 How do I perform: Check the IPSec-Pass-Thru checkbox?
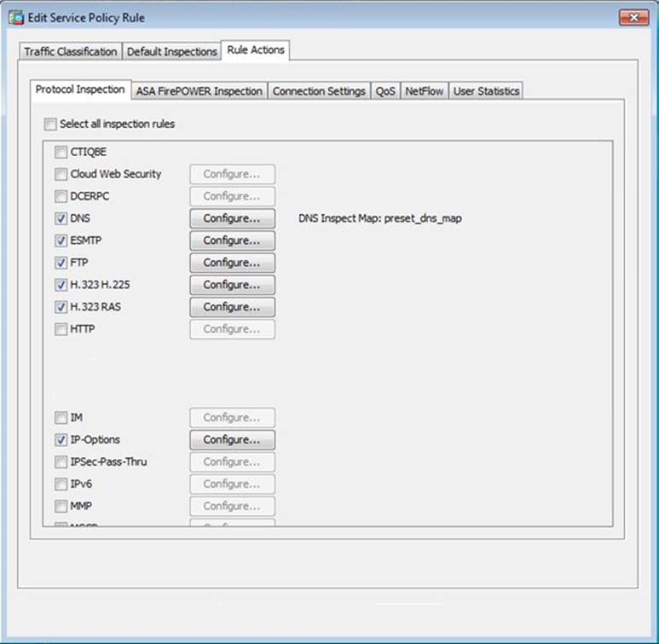(x=61, y=463)
